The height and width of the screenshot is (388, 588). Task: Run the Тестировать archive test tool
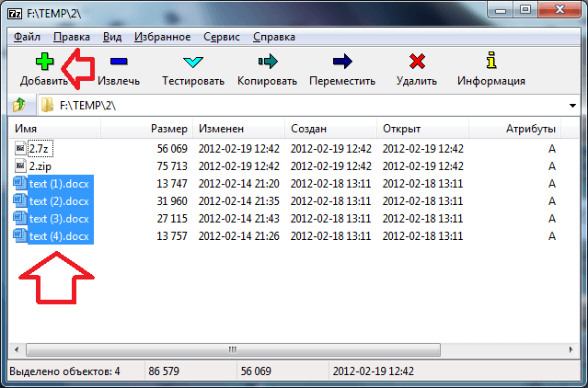coord(192,63)
